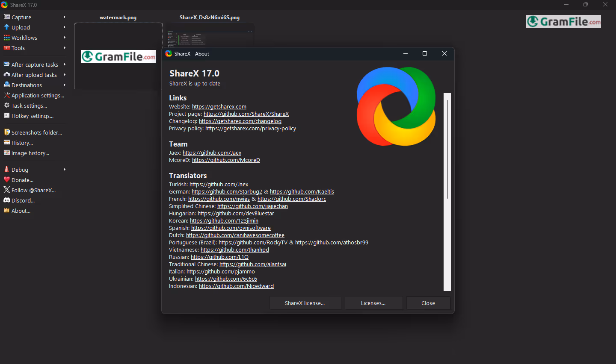Screen dimensions: 616x364
Task: Click the Image history icon
Action: tap(7, 153)
